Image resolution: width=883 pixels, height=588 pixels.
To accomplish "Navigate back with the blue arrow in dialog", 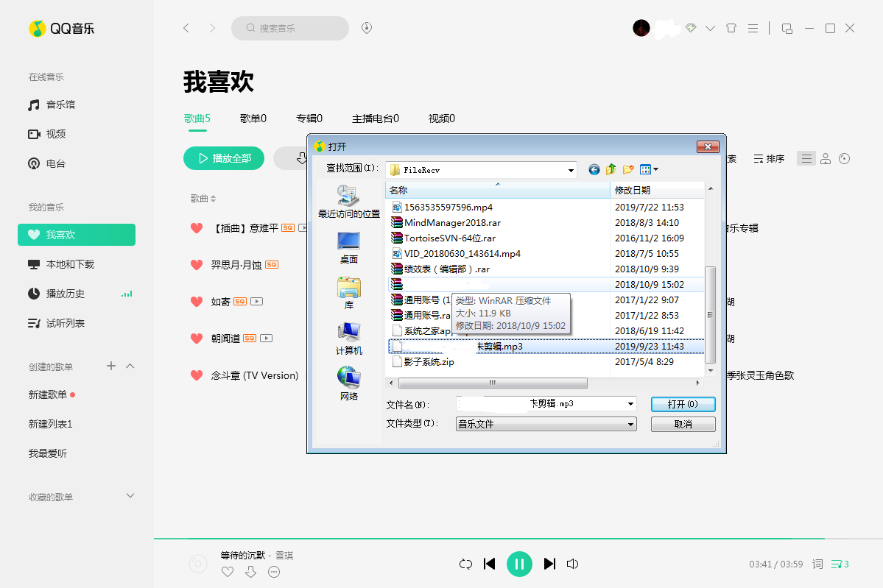I will [594, 169].
